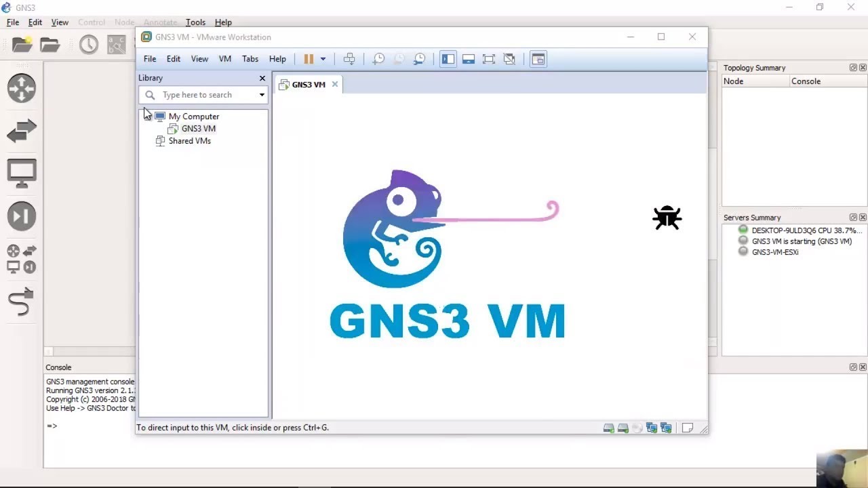Open the VMware power options dropdown arrow

click(x=323, y=59)
